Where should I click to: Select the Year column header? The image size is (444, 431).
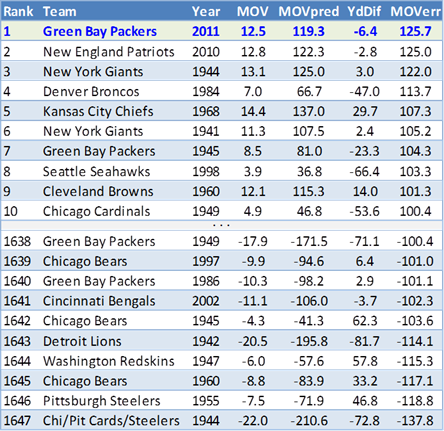pyautogui.click(x=206, y=12)
